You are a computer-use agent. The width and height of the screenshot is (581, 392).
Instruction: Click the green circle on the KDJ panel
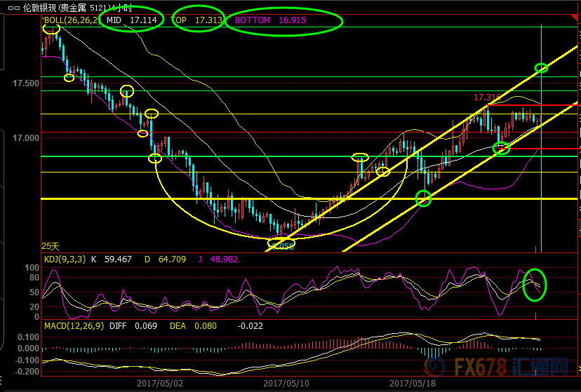(535, 285)
